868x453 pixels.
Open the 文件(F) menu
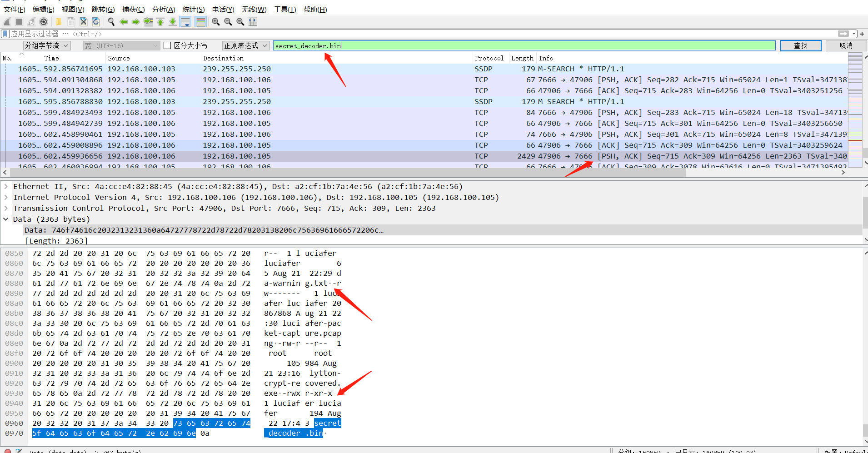tap(15, 10)
